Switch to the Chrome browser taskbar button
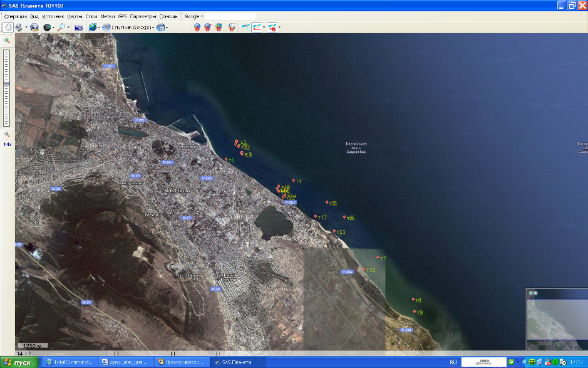The width and height of the screenshot is (588, 368). point(182,362)
